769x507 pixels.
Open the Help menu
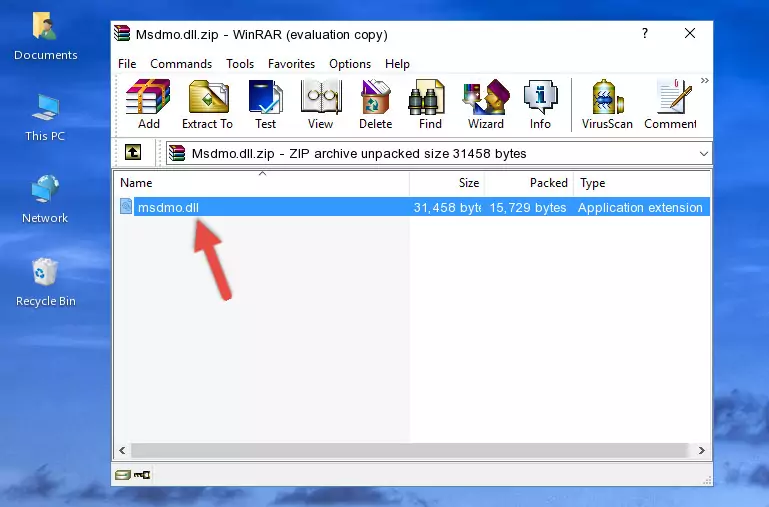point(397,64)
